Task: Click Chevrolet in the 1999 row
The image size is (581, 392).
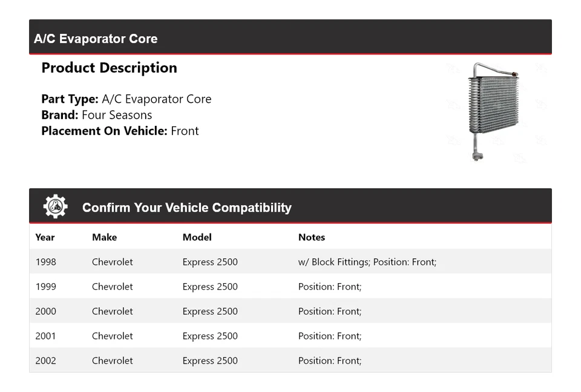Action: (112, 287)
